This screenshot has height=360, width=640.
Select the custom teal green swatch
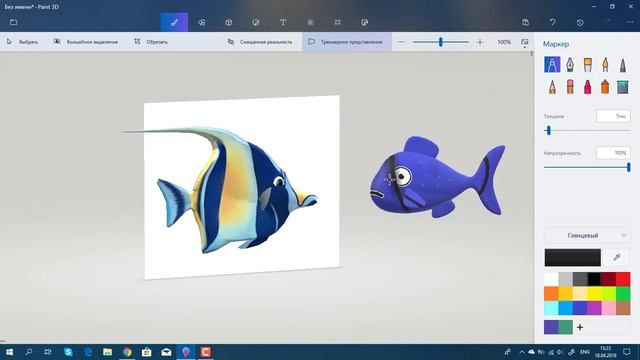tap(565, 327)
